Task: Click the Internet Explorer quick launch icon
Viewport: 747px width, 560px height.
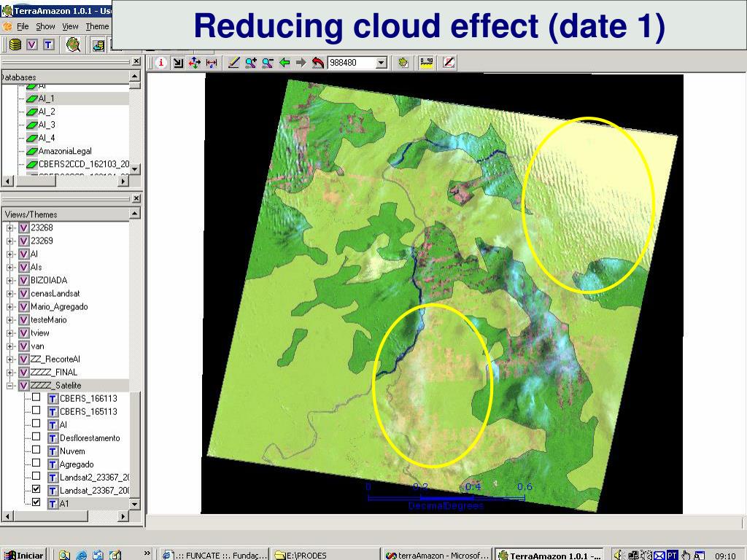Action: pyautogui.click(x=82, y=555)
